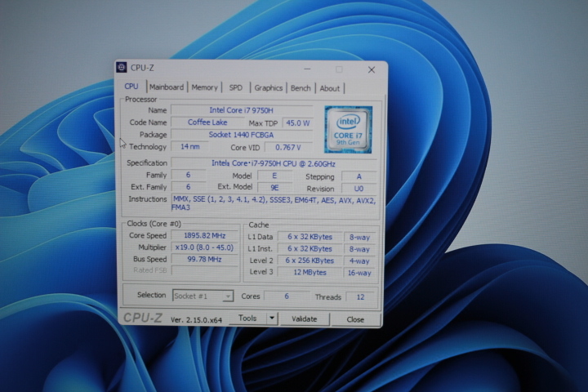The width and height of the screenshot is (588, 392).
Task: Open the Bench tab
Action: click(x=301, y=88)
